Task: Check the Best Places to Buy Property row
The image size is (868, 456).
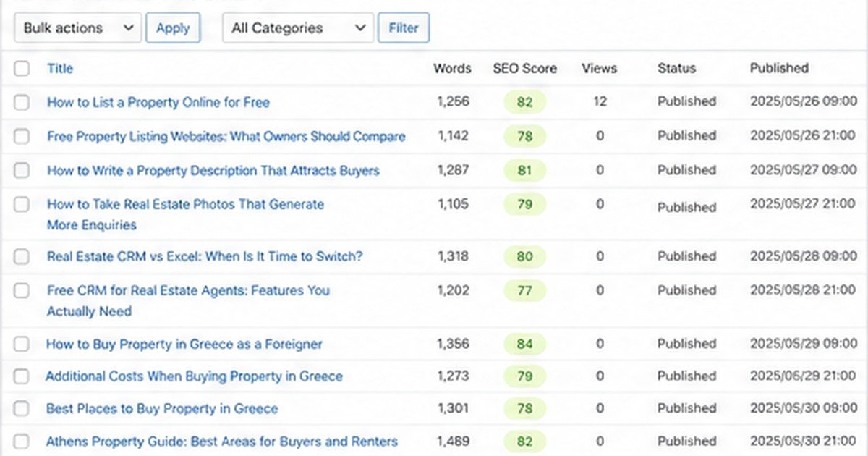Action: pyautogui.click(x=22, y=409)
